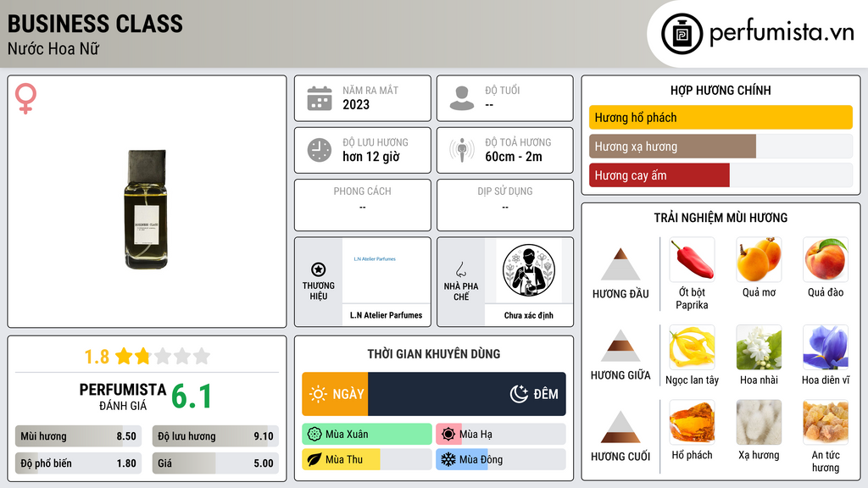Click the red Hương cay ấm bar
This screenshot has width=868, height=488.
pyautogui.click(x=659, y=175)
